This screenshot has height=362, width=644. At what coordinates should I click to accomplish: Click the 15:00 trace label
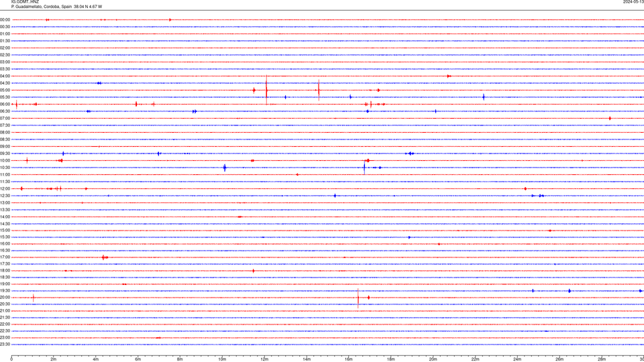(x=5, y=230)
